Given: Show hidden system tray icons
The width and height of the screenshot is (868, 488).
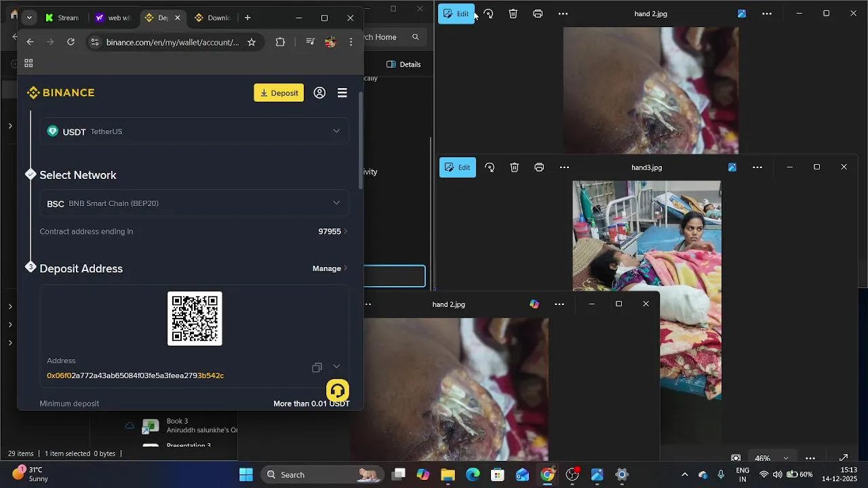Looking at the screenshot, I should 684,474.
